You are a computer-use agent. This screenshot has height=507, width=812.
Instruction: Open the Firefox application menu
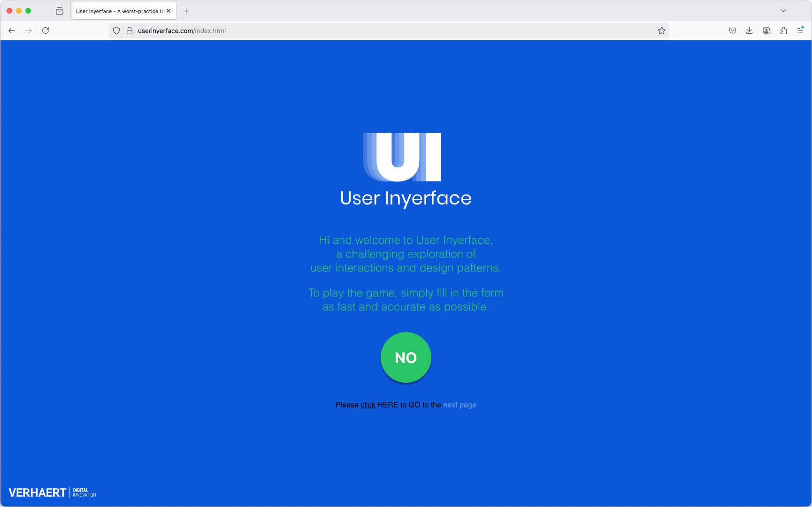point(800,30)
